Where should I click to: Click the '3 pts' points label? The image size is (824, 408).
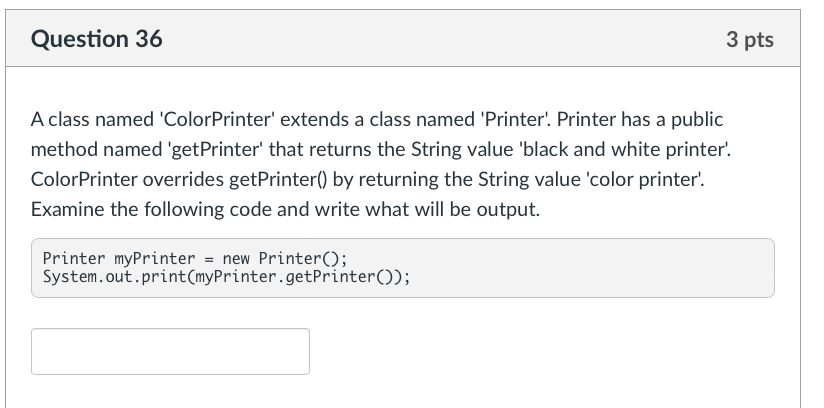tap(749, 39)
